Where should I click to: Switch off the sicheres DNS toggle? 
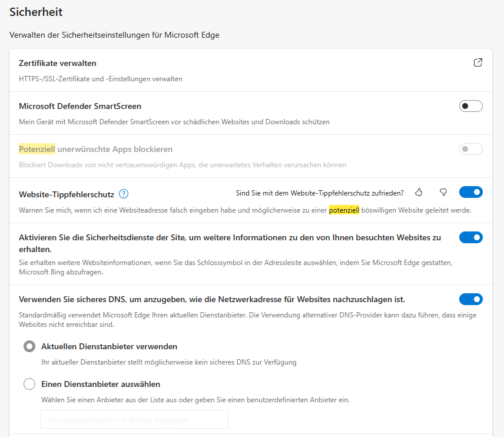470,299
